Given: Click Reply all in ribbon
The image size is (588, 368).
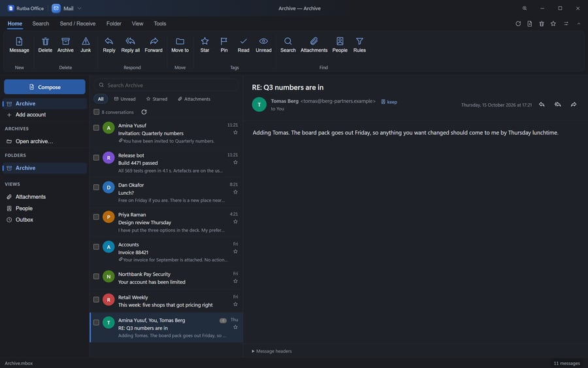Looking at the screenshot, I should coord(131,45).
